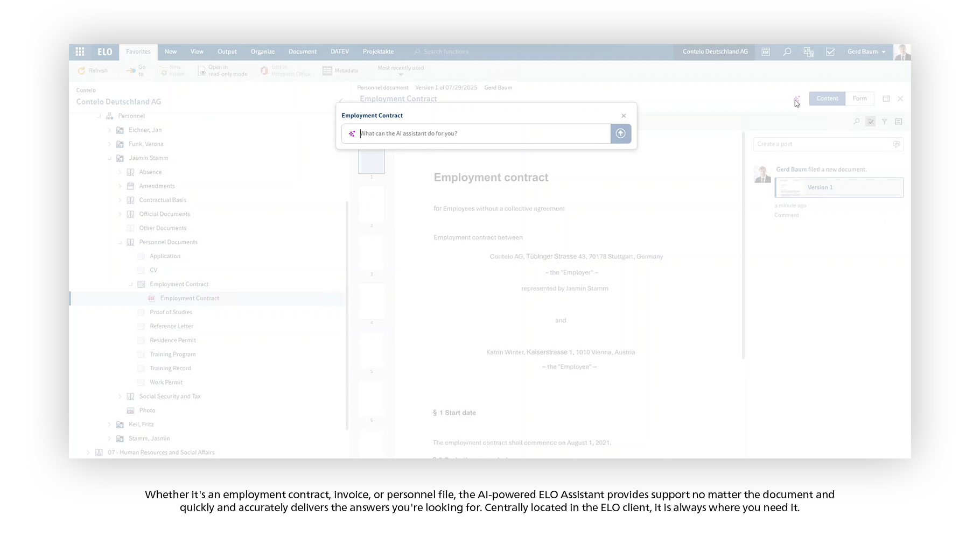Toggle the list view icon in the feed panel
The height and width of the screenshot is (551, 980).
[x=898, y=121]
